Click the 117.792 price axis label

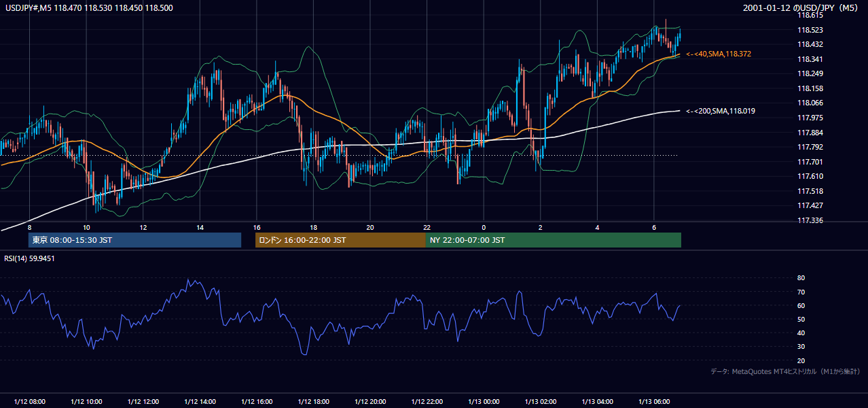click(810, 147)
